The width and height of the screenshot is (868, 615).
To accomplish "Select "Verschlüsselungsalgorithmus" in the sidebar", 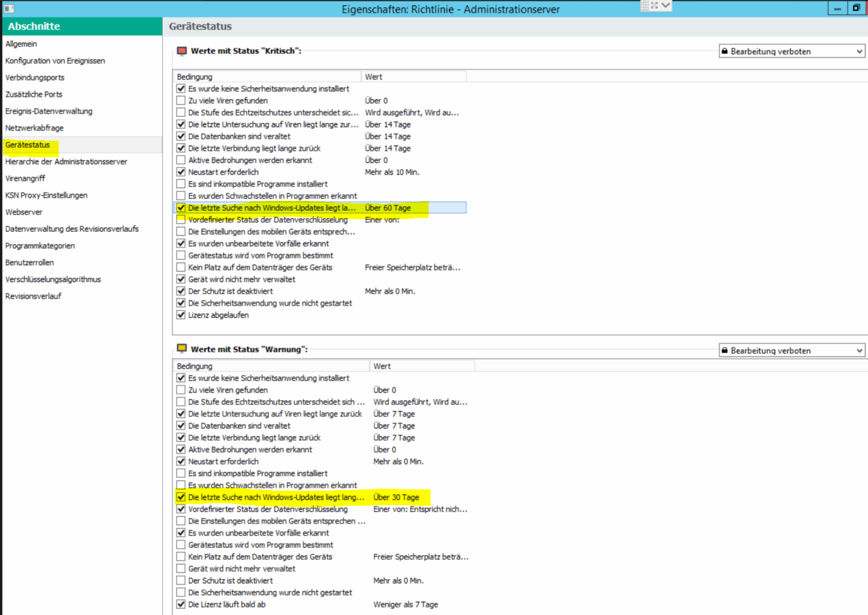I will point(53,279).
